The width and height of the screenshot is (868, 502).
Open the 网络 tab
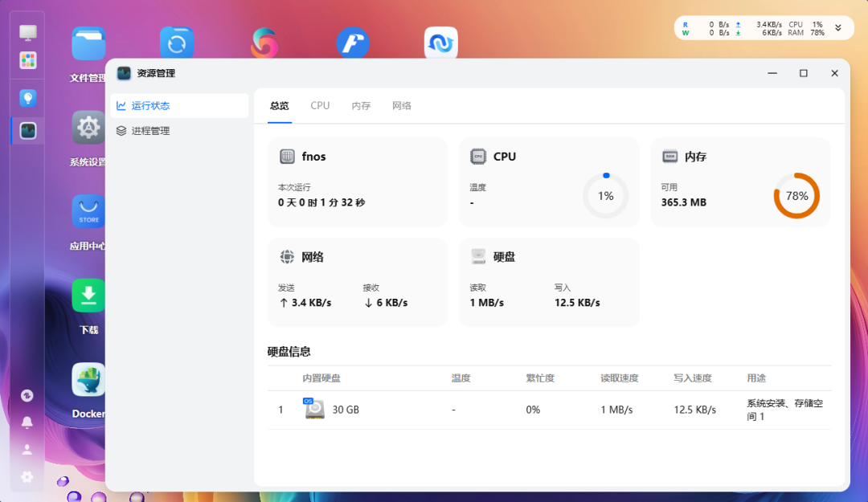pyautogui.click(x=402, y=106)
